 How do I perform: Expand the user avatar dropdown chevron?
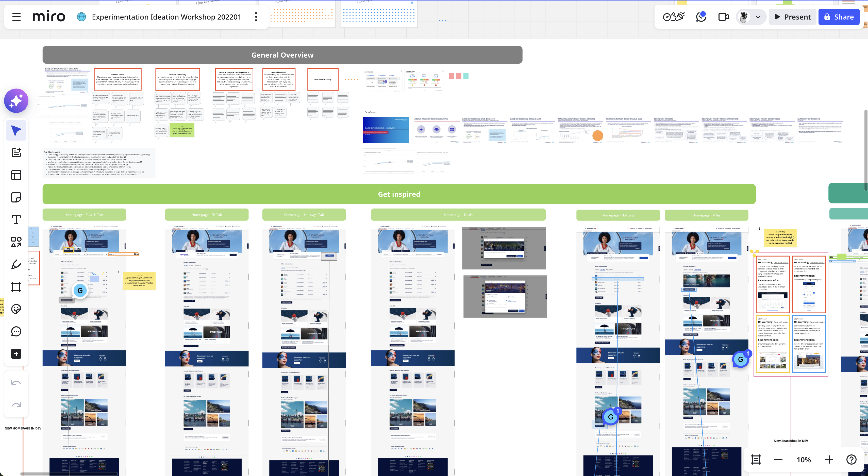(758, 17)
